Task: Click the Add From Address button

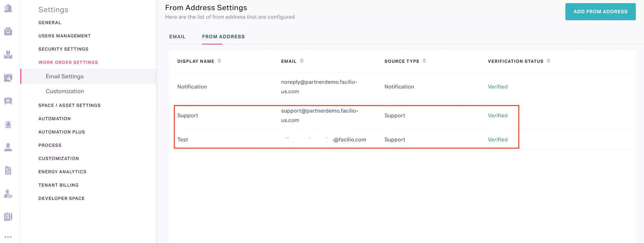Action: click(x=600, y=12)
